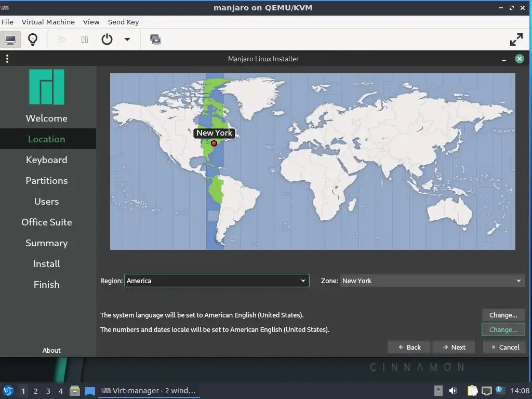Screen dimensions: 532x399
Task: Click the blue desktop taskbar icon
Action: [x=90, y=391]
